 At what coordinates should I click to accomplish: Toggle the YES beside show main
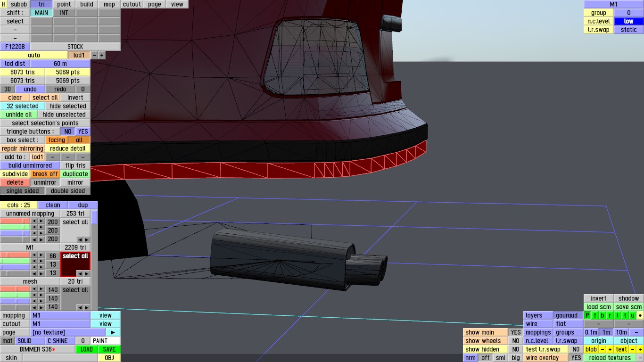pos(516,332)
